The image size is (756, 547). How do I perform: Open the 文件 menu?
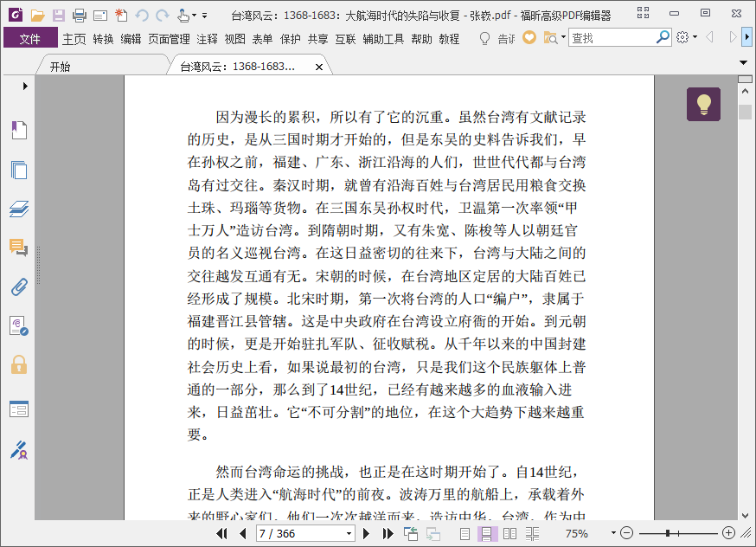(x=30, y=38)
